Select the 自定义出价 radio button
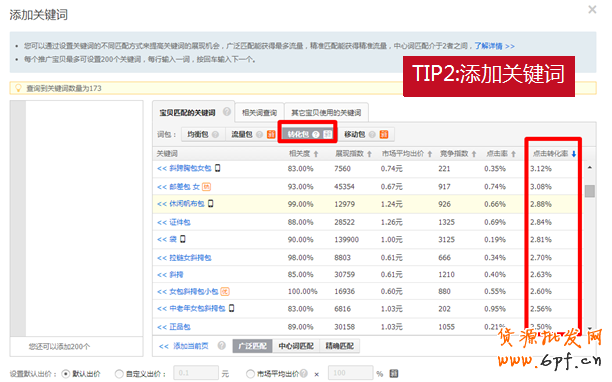 [119, 374]
